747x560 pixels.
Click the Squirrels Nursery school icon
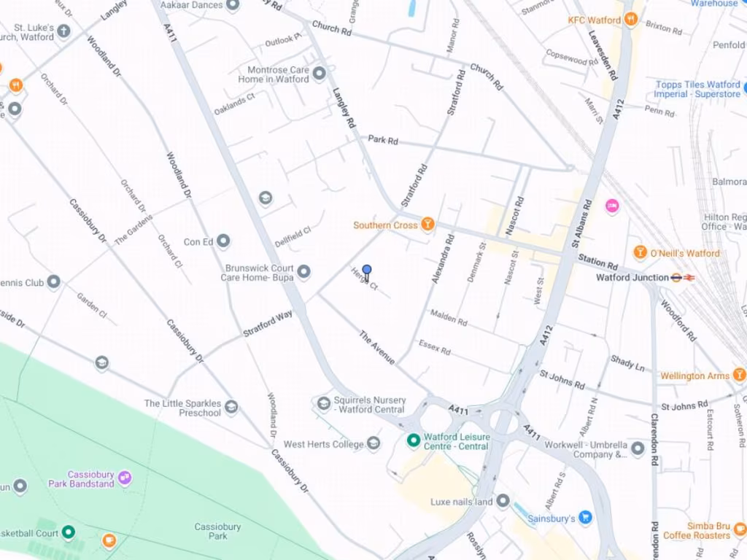(x=323, y=404)
